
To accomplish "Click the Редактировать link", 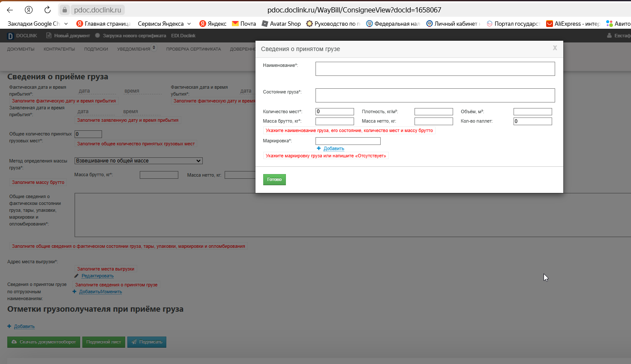I will pos(98,276).
